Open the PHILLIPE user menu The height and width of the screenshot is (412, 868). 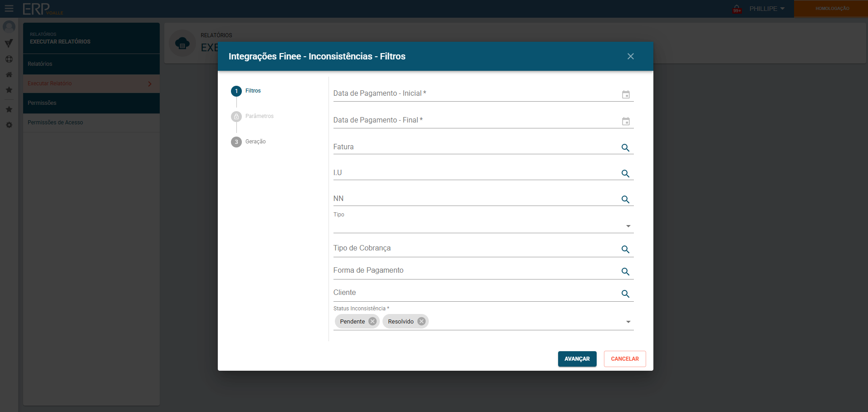pyautogui.click(x=767, y=9)
